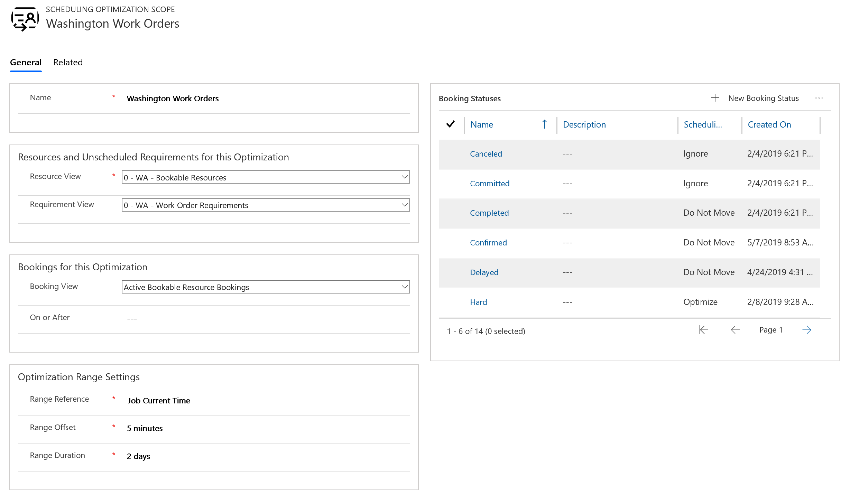This screenshot has height=504, width=841.
Task: Click the next page navigation icon
Action: (x=807, y=329)
